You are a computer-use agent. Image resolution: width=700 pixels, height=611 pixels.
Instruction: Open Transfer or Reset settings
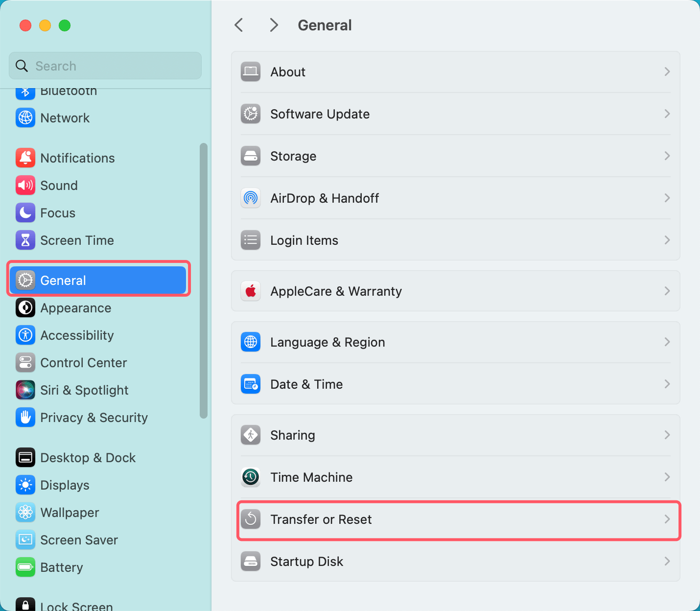tap(321, 519)
